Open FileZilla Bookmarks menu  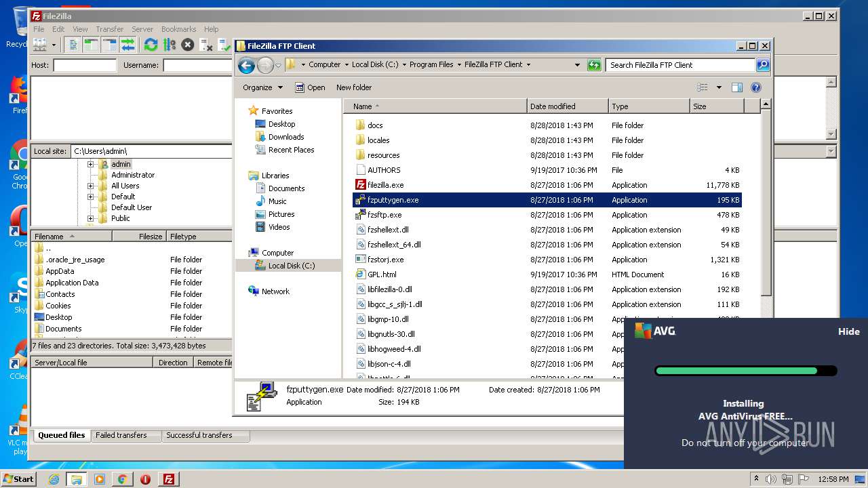(178, 29)
